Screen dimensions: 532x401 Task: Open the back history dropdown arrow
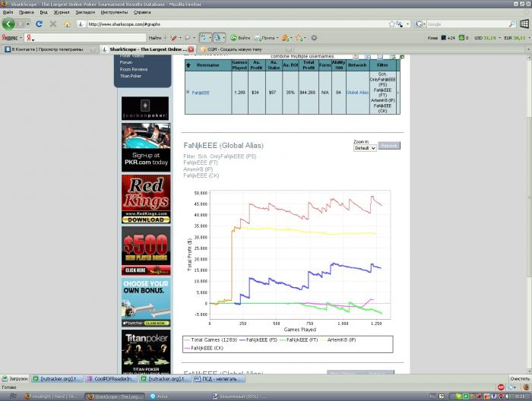click(28, 24)
